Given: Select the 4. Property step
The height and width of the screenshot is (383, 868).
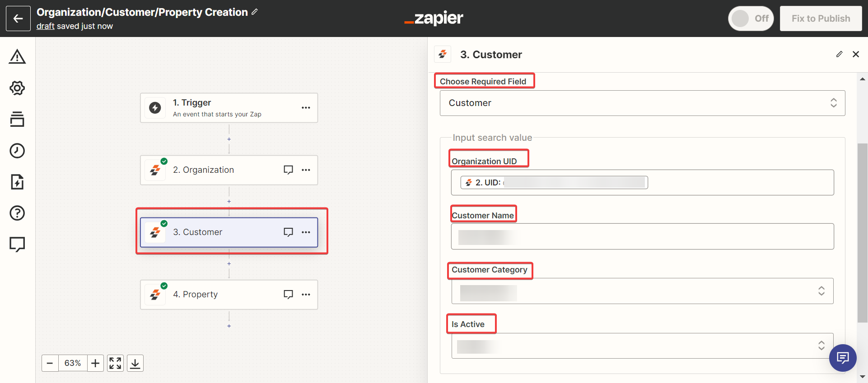Looking at the screenshot, I should (x=217, y=295).
